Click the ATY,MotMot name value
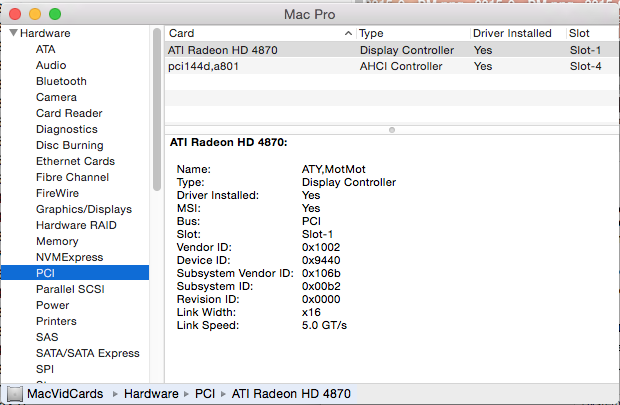 coord(334,169)
